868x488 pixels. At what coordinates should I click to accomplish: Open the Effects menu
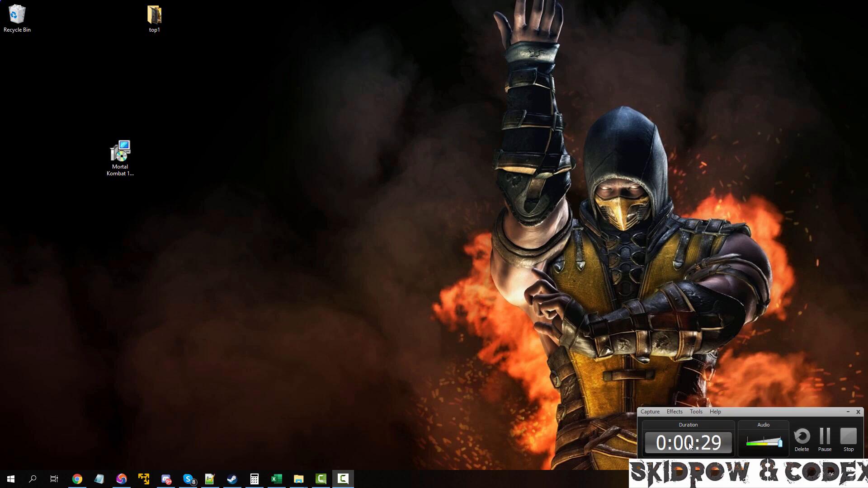pos(674,412)
